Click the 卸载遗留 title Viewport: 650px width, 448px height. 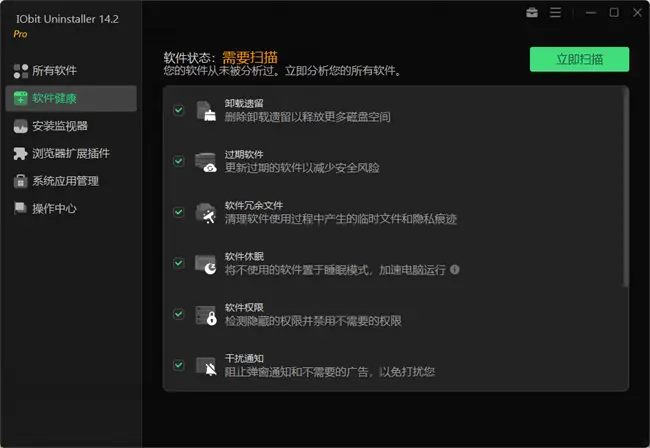[244, 103]
